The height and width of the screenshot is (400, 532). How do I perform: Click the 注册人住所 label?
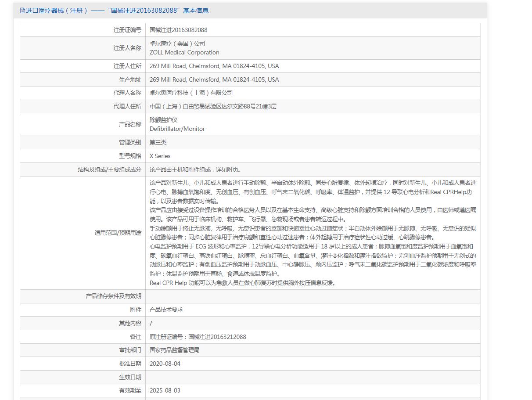(127, 66)
